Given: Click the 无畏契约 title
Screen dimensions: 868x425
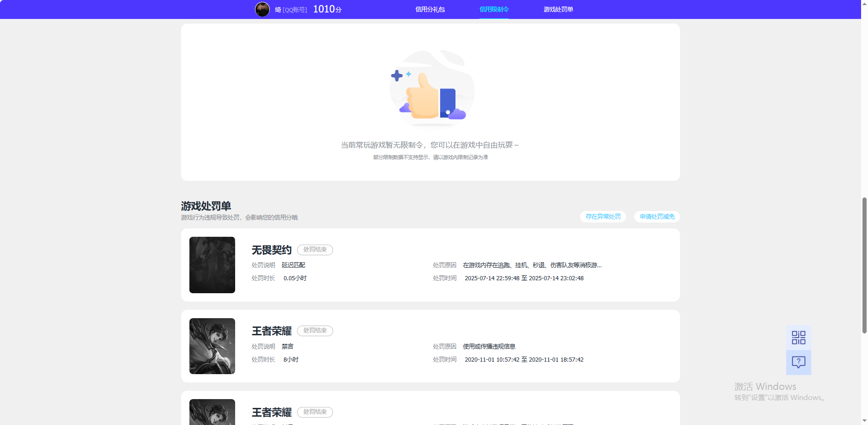Looking at the screenshot, I should (x=272, y=250).
